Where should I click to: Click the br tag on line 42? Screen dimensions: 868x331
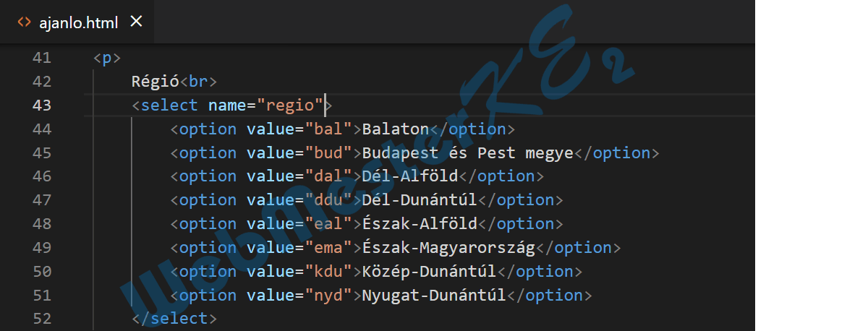click(198, 82)
